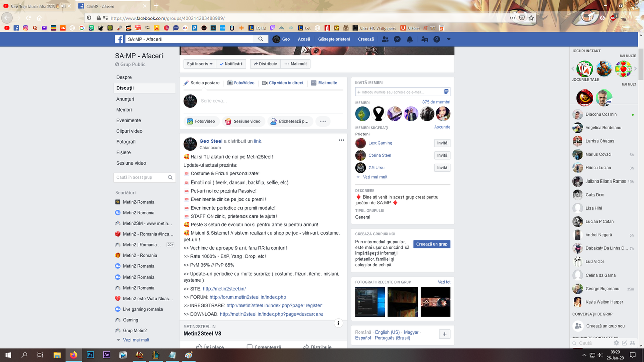Click the Sesiune video button
The width and height of the screenshot is (644, 362).
pyautogui.click(x=243, y=121)
